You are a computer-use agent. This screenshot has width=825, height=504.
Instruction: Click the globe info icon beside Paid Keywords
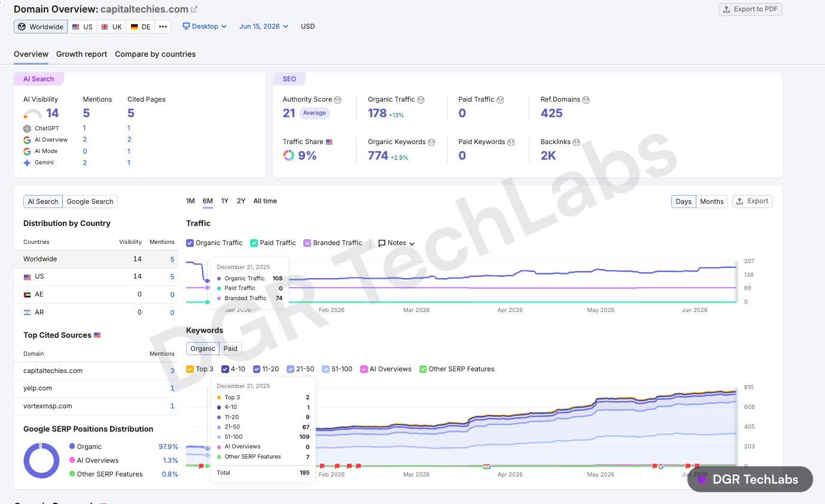coord(510,142)
